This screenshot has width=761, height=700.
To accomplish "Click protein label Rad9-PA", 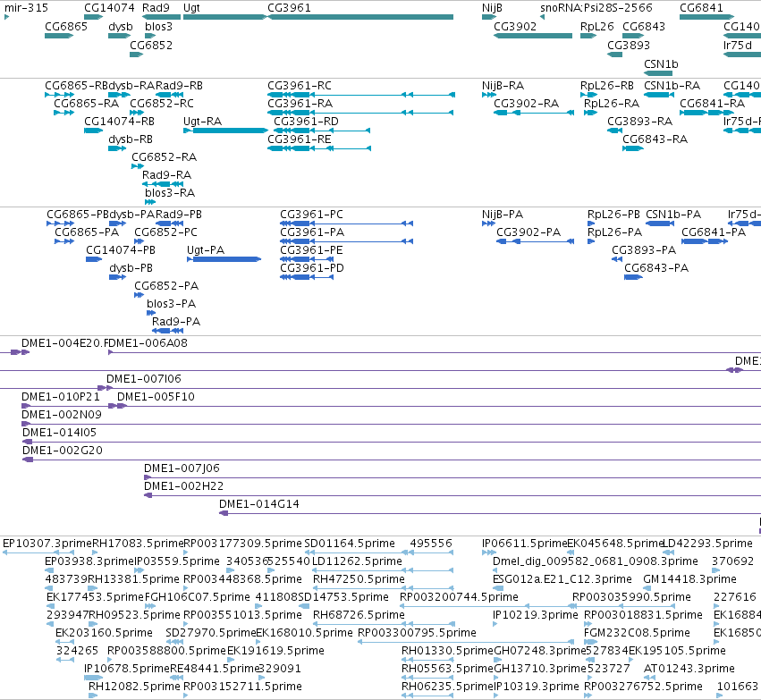I will pyautogui.click(x=176, y=321).
